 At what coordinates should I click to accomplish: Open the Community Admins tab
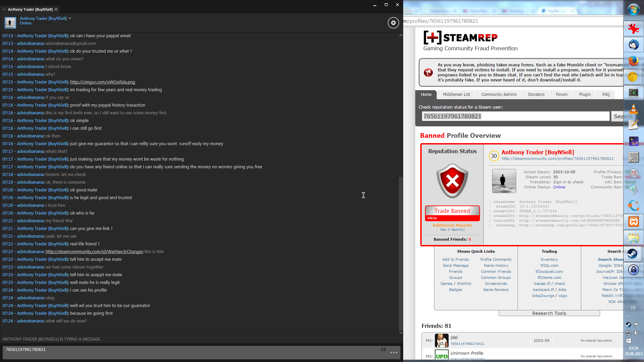(499, 95)
